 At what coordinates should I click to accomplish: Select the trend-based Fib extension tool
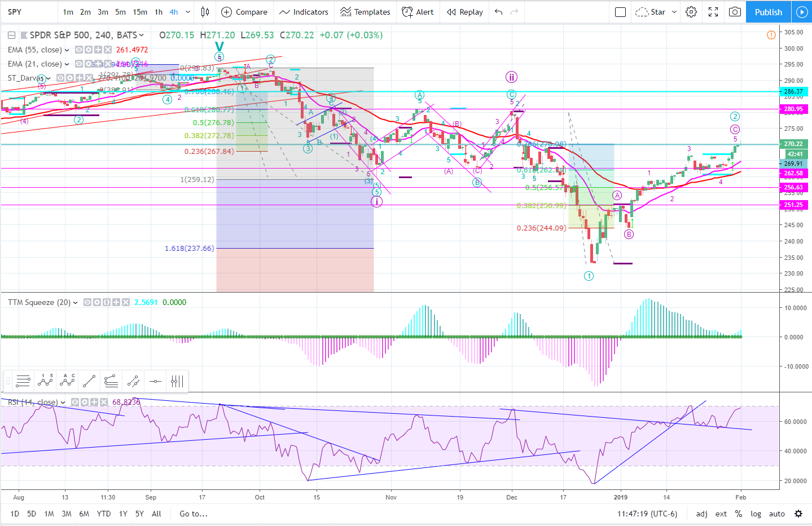111,382
